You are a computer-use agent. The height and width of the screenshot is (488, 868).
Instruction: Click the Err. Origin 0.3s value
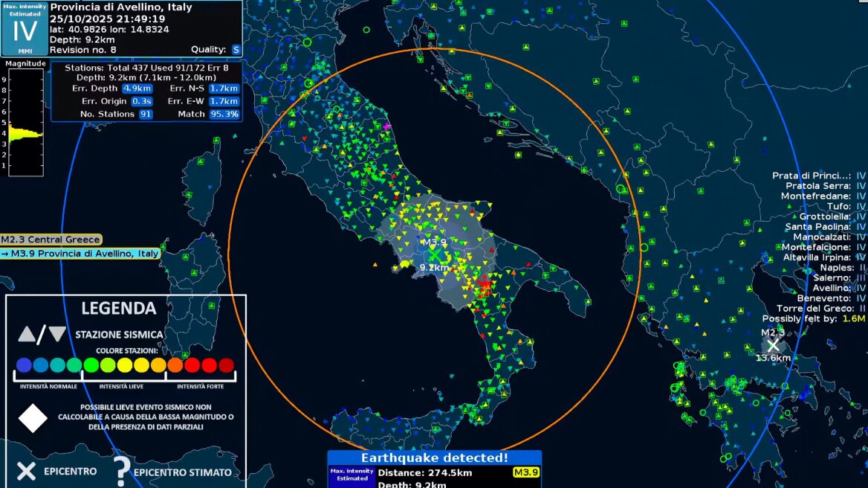coord(141,101)
